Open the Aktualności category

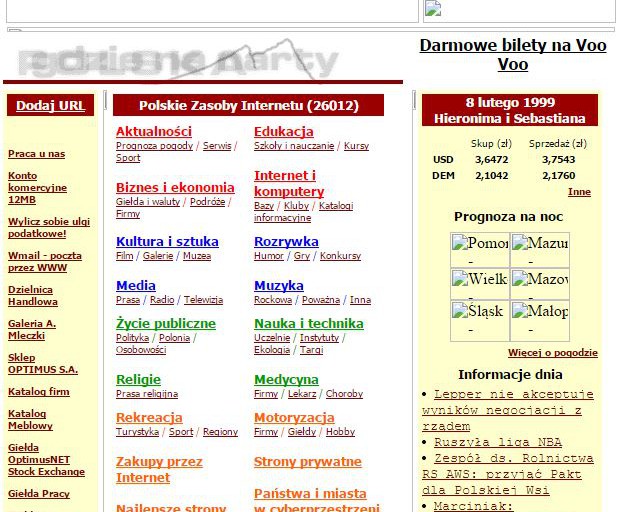point(153,131)
